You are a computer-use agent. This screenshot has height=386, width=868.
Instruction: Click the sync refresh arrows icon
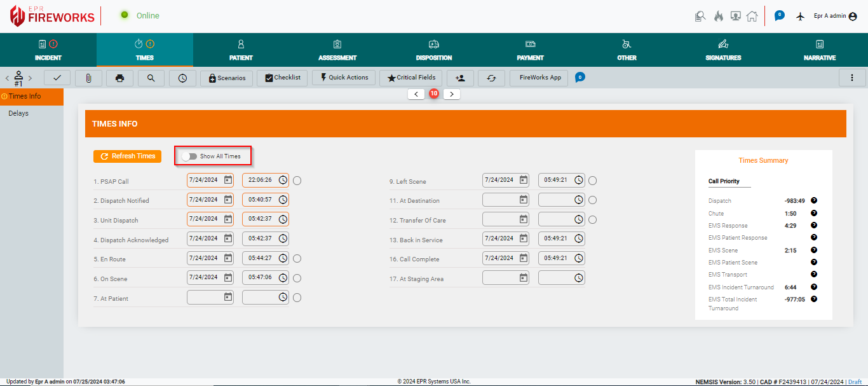[x=491, y=78]
